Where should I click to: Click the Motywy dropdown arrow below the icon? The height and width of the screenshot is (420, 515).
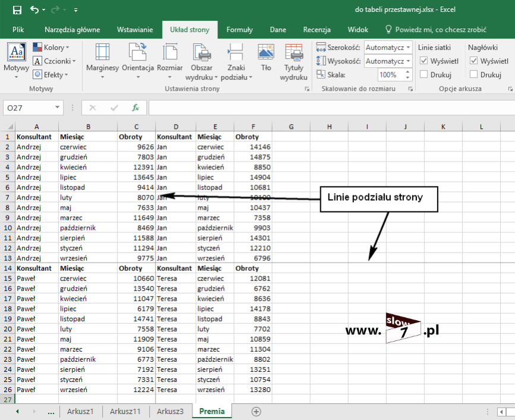tap(16, 77)
